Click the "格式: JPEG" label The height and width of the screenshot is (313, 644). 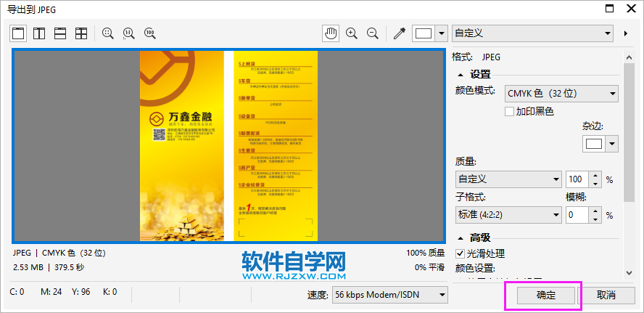[x=476, y=57]
